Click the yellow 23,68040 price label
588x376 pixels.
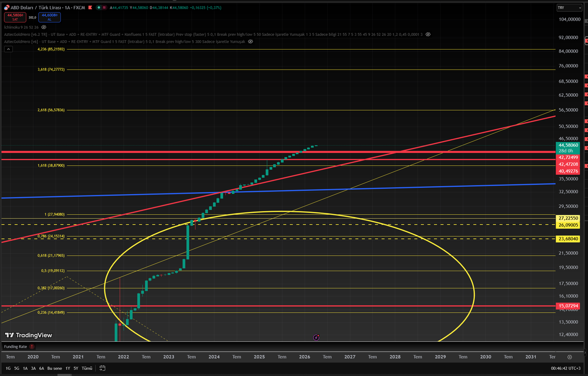(568, 239)
